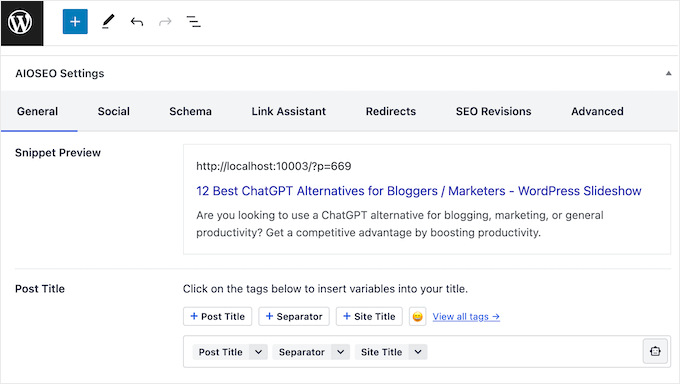
Task: Redo the last undone change
Action: click(x=165, y=22)
